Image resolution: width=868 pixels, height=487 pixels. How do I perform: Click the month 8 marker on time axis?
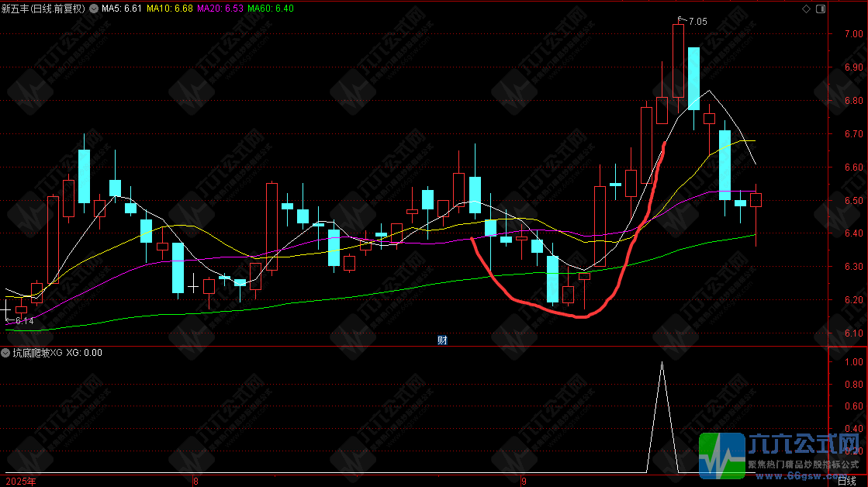coord(195,481)
